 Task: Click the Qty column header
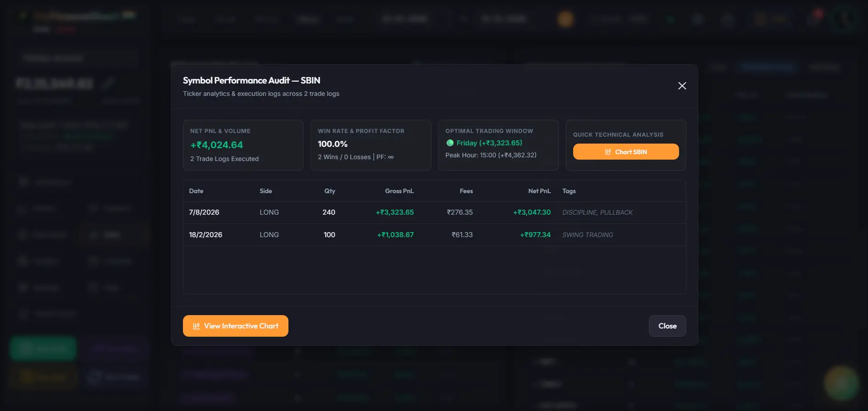tap(330, 191)
